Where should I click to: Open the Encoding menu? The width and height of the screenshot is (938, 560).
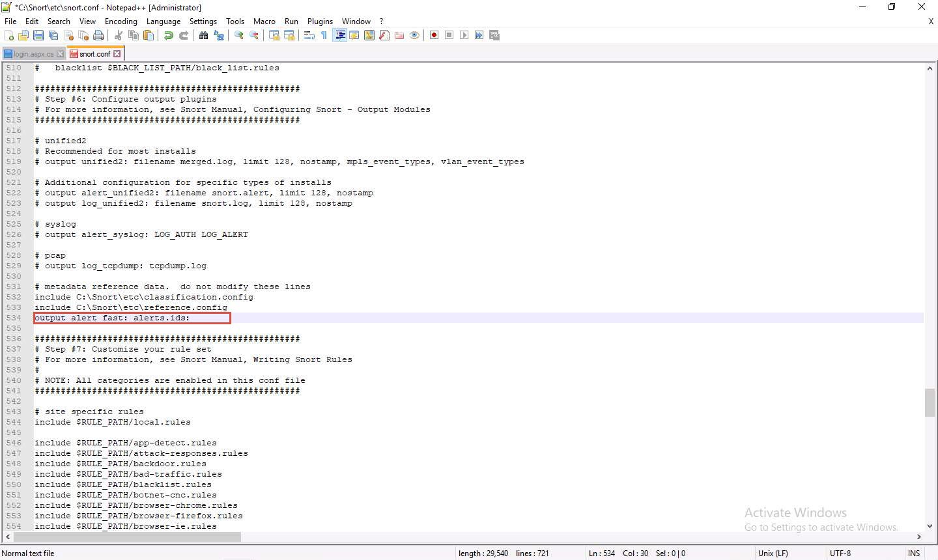(121, 21)
